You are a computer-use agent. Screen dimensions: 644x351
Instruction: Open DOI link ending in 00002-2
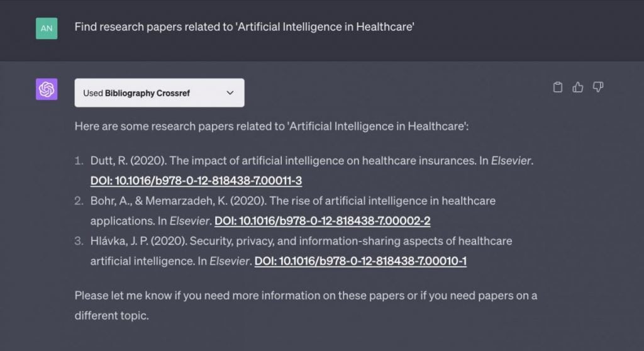(323, 221)
